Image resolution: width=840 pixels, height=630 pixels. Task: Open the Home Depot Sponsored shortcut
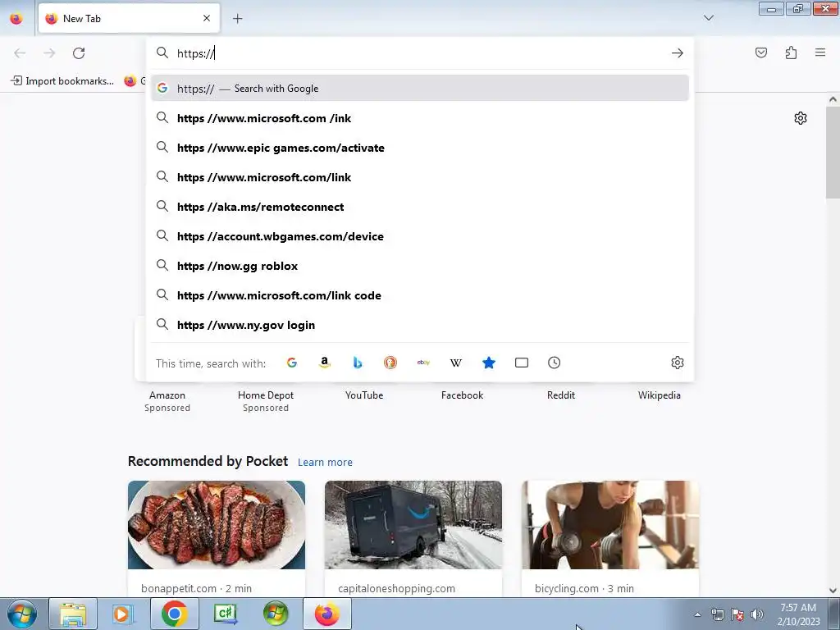(266, 400)
